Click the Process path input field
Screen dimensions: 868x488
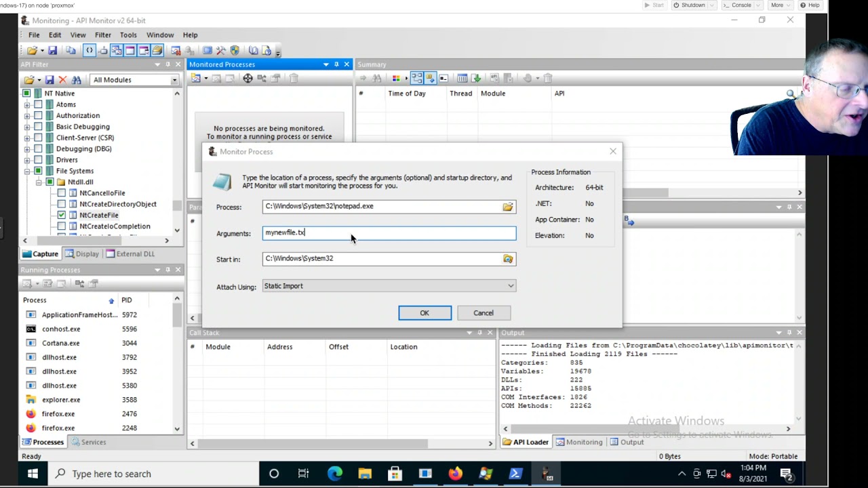382,207
